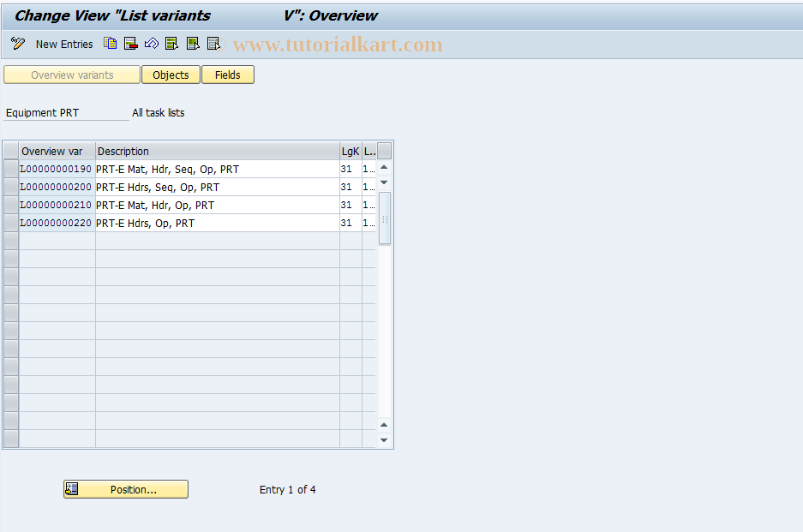Undo the last change via the undo icon
Image resolution: width=803 pixels, height=532 pixels.
tap(151, 43)
